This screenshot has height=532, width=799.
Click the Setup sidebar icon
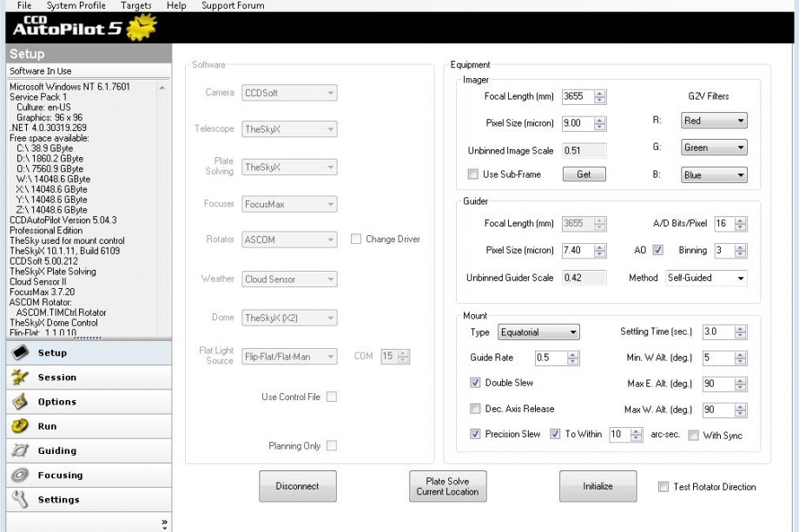pos(20,352)
